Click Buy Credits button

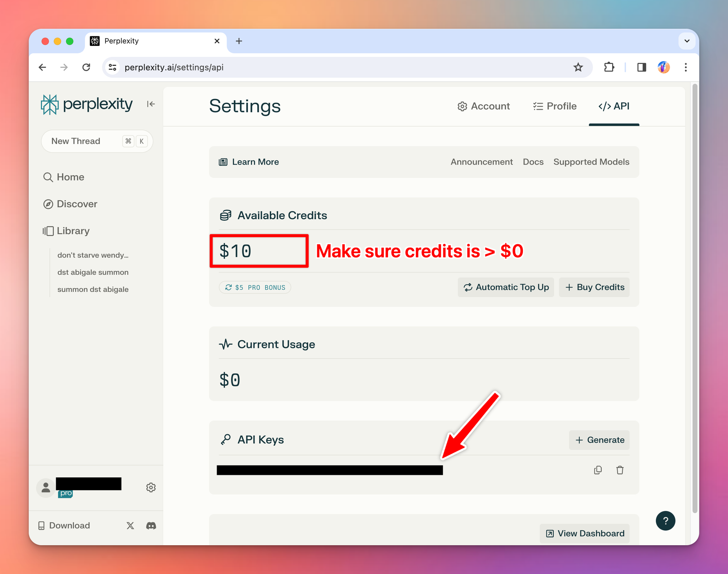tap(594, 287)
